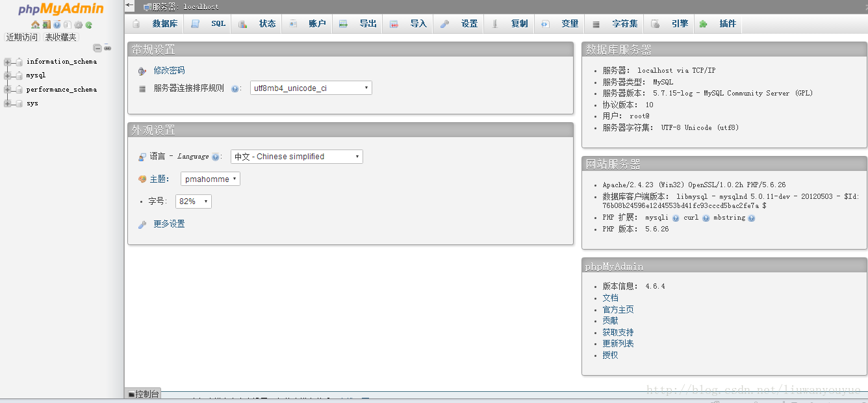Click the log out door icon

pos(46,25)
